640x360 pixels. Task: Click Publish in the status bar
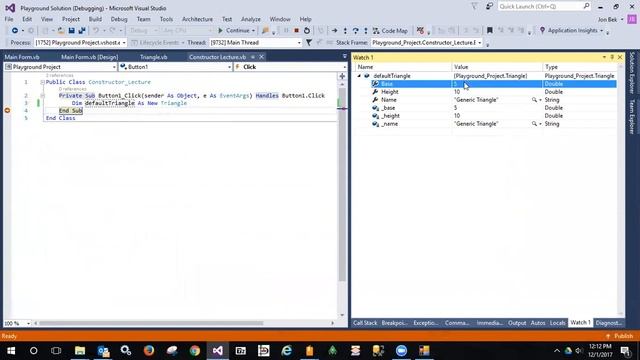[620, 336]
